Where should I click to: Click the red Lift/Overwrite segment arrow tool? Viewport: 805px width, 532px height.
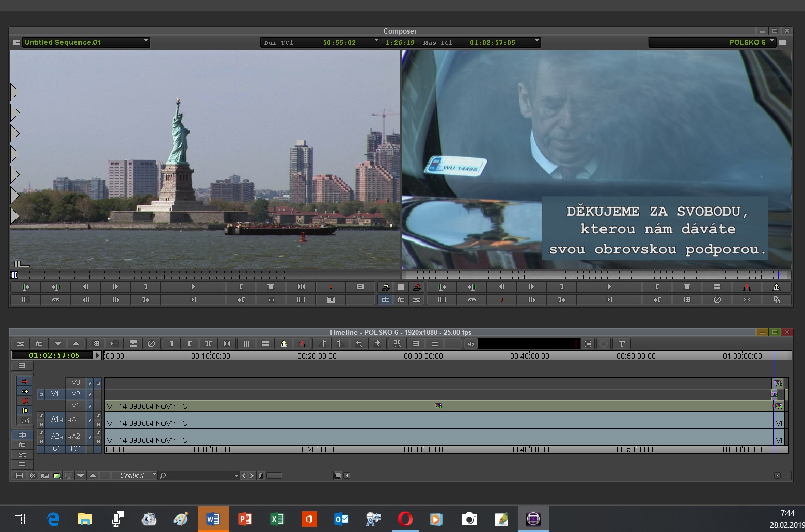(x=24, y=381)
